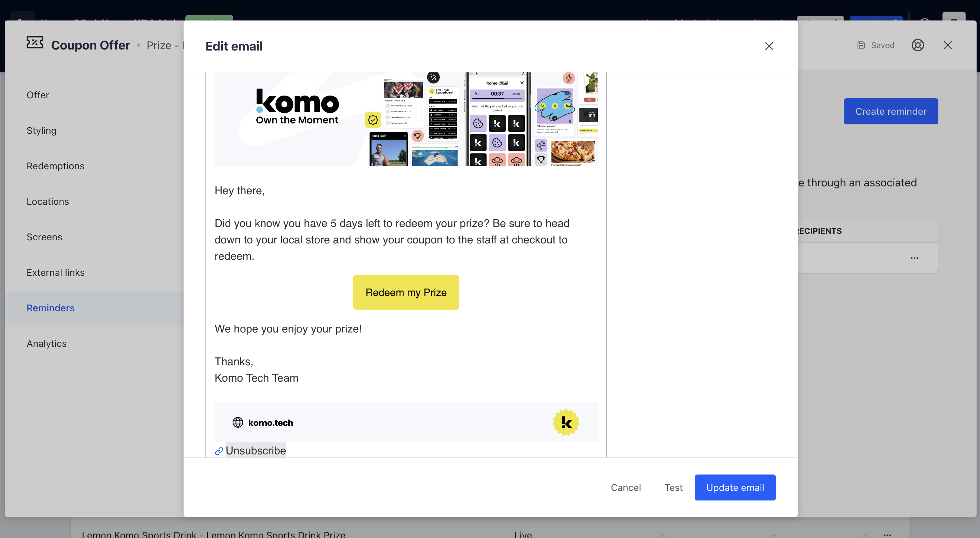Cancel the email edit
This screenshot has height=538, width=980.
[x=625, y=487]
